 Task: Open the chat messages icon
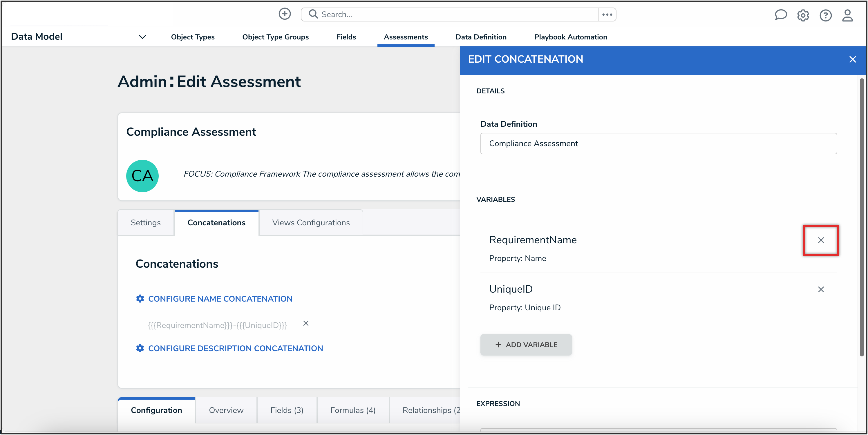coord(780,15)
